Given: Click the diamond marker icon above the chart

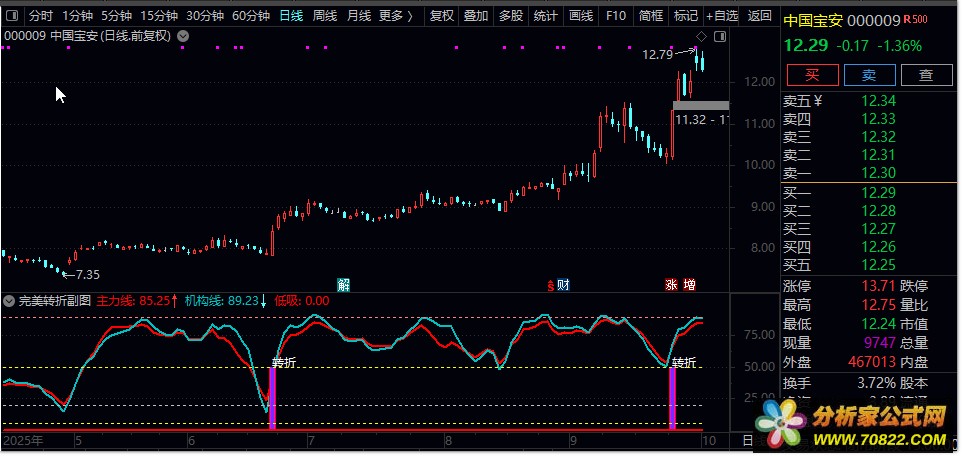Looking at the screenshot, I should tap(701, 37).
